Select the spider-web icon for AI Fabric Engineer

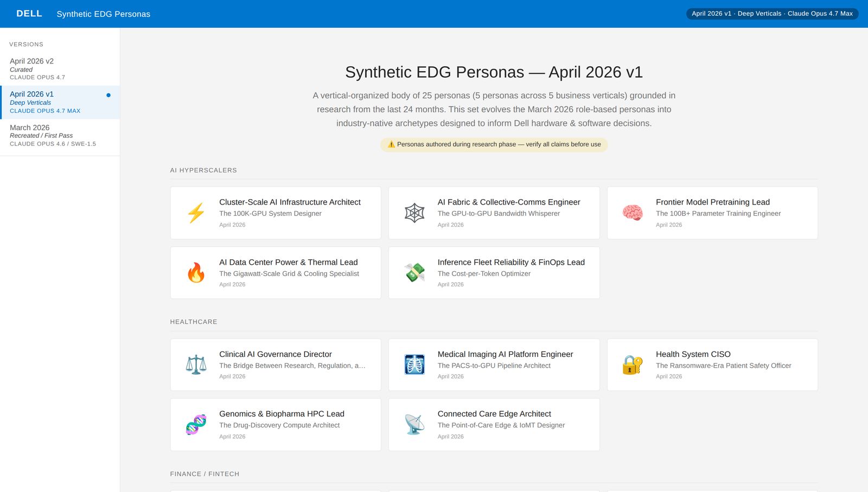click(x=415, y=213)
